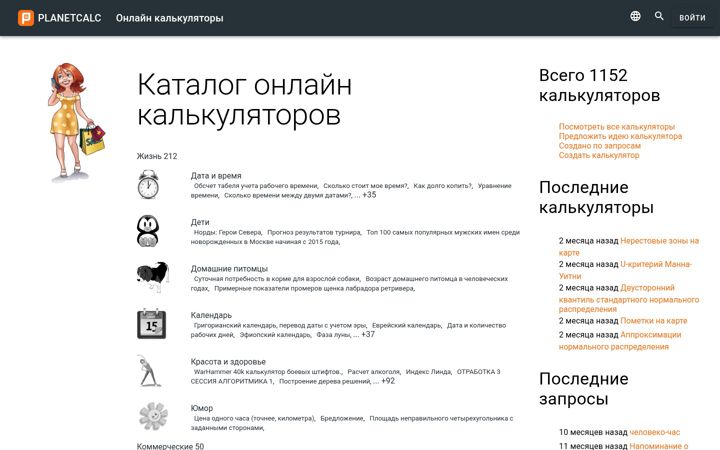720x450 pixels.
Task: Click the dog icon for Домашние питомцы
Action: pos(153,277)
